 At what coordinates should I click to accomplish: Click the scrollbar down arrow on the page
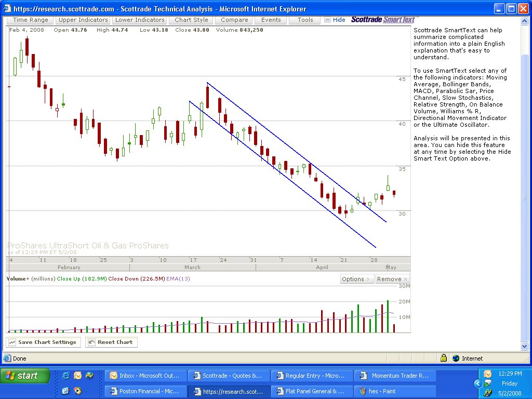(x=524, y=347)
